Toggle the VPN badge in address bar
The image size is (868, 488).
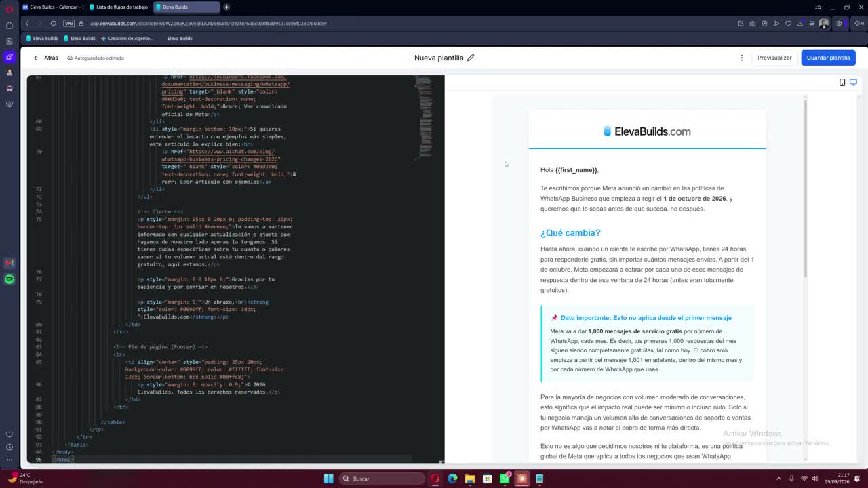pos(68,23)
